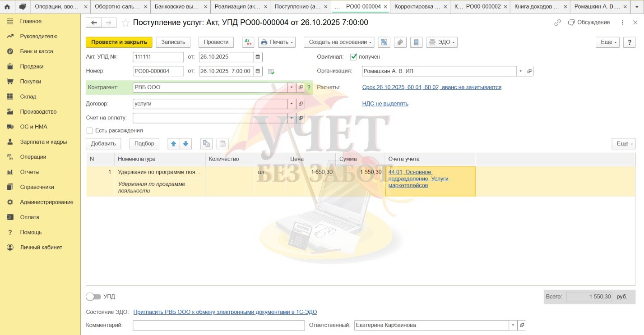Expand the Печать dropdown button
644x335 pixels.
277,42
